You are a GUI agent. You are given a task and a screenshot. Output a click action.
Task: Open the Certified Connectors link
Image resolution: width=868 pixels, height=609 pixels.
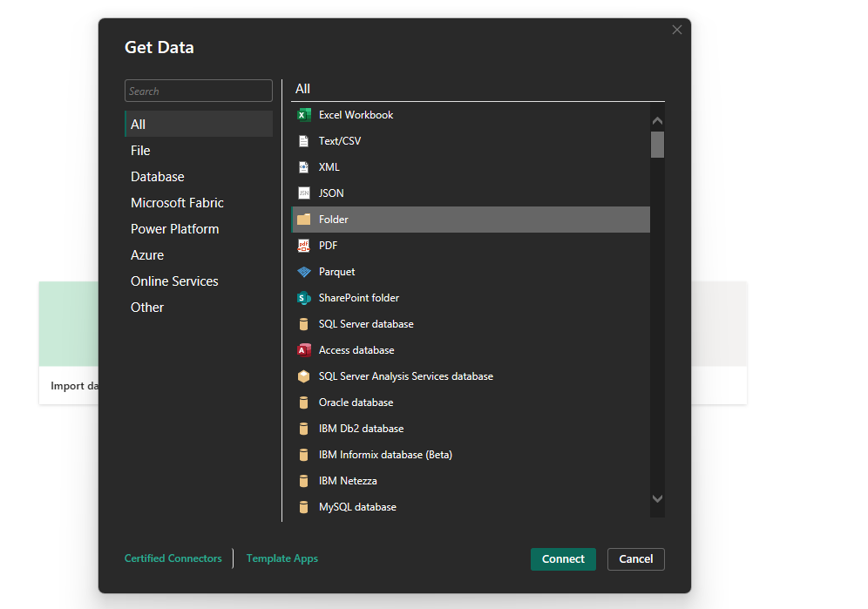tap(173, 558)
